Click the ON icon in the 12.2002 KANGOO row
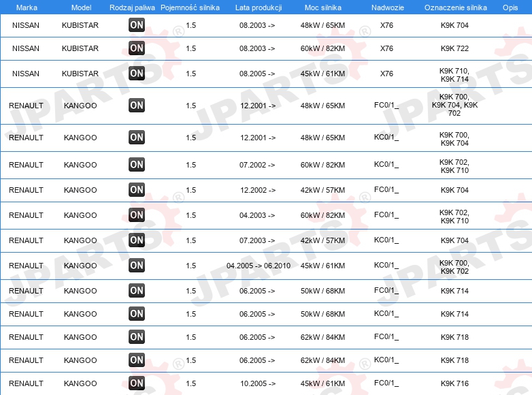This screenshot has height=395, width=532. (x=137, y=189)
